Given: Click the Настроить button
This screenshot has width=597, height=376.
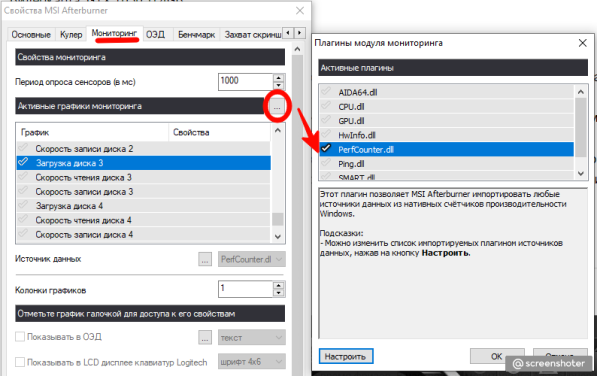Looking at the screenshot, I should click(x=346, y=356).
